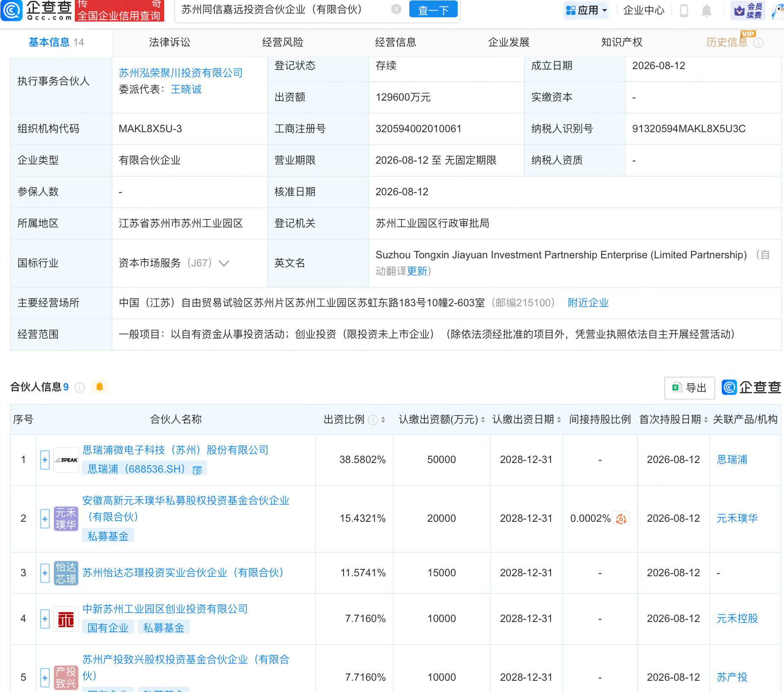Expand the 国标行业 J67 chevron
The height and width of the screenshot is (692, 784).
[x=224, y=263]
